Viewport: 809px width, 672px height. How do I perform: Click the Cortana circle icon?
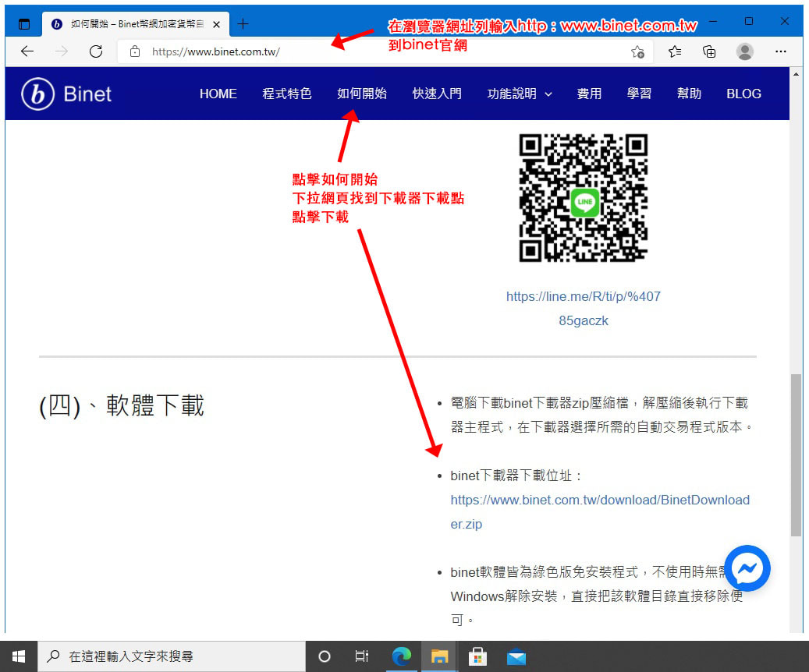tap(324, 656)
